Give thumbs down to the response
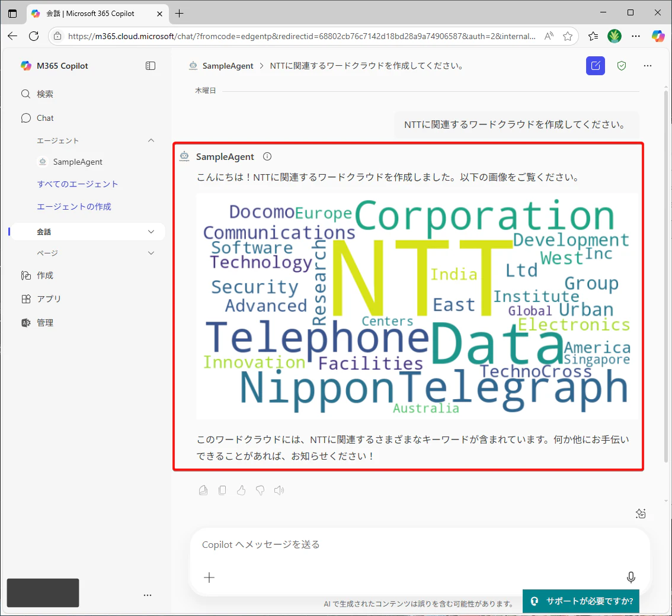 tap(260, 490)
